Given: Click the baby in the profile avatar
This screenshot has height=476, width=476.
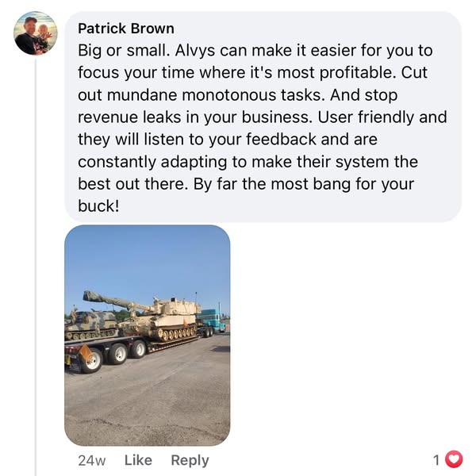Looking at the screenshot, I should click(44, 36).
